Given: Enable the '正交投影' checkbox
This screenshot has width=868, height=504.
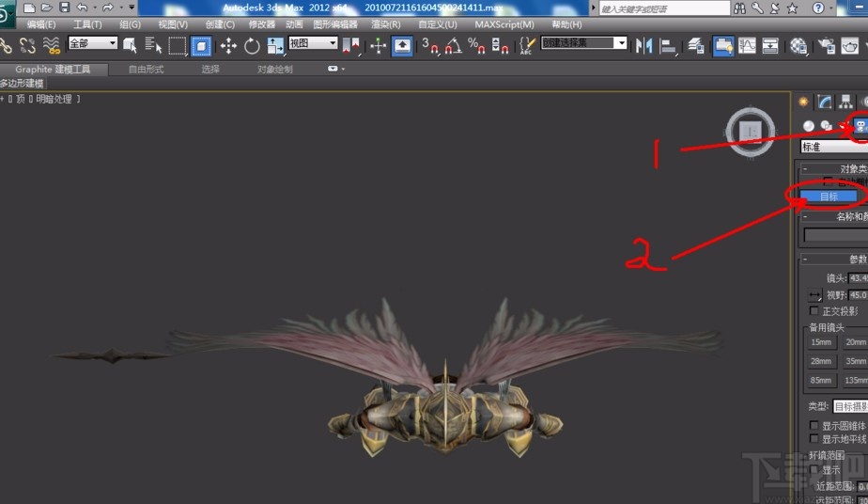Looking at the screenshot, I should point(814,310).
